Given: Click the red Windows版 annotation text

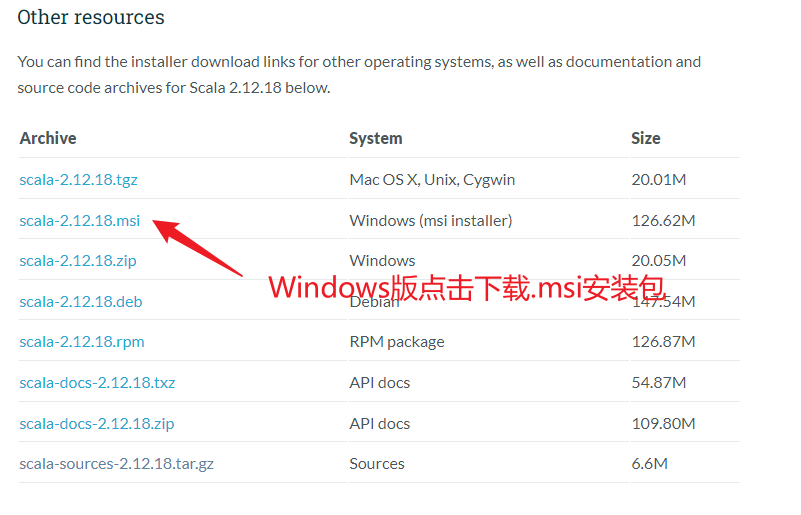Looking at the screenshot, I should click(467, 288).
